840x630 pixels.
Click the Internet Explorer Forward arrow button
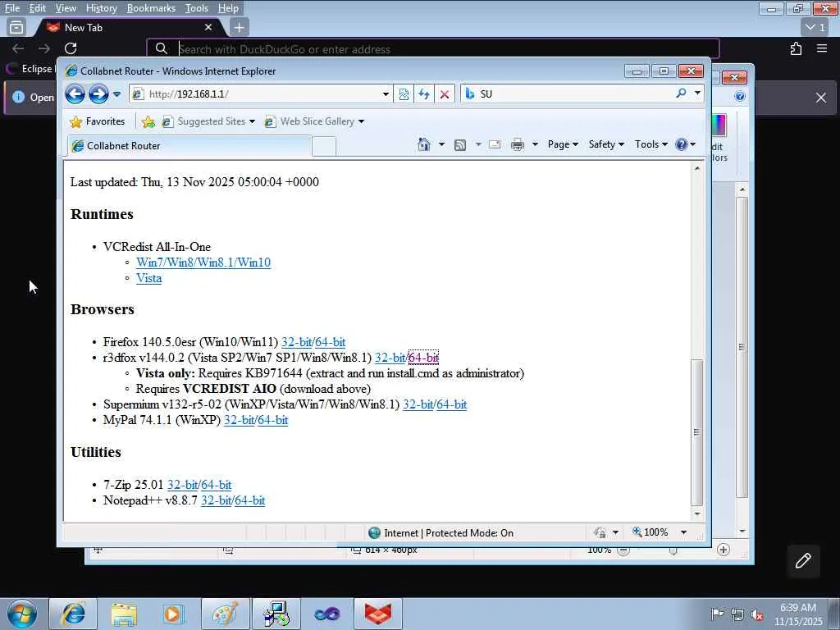[x=98, y=94]
